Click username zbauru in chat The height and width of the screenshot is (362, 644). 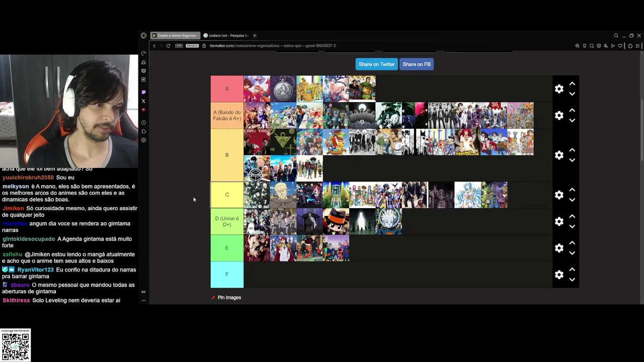point(20,285)
